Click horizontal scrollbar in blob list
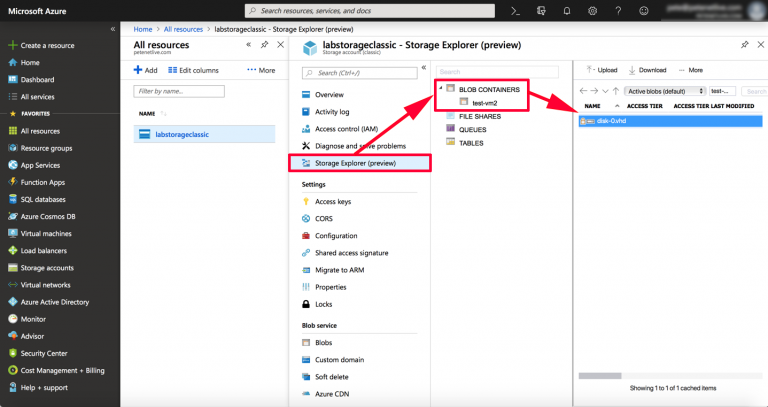768x407 pixels. (x=600, y=376)
